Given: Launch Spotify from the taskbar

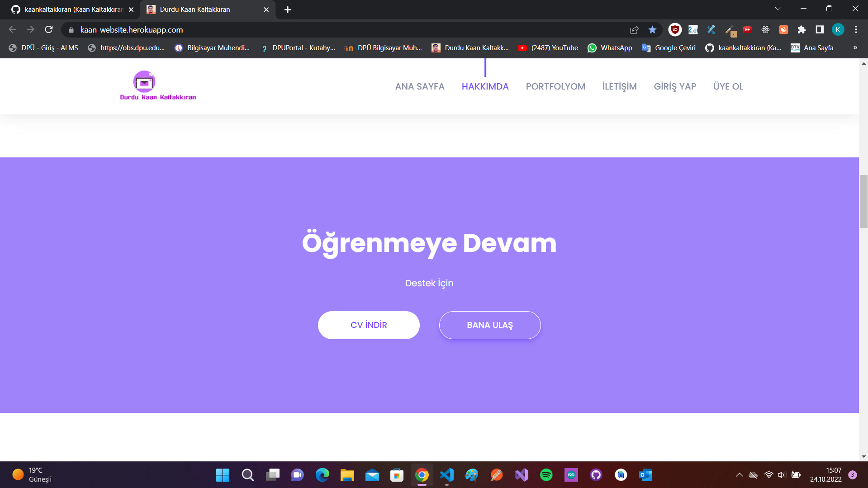Looking at the screenshot, I should (546, 475).
